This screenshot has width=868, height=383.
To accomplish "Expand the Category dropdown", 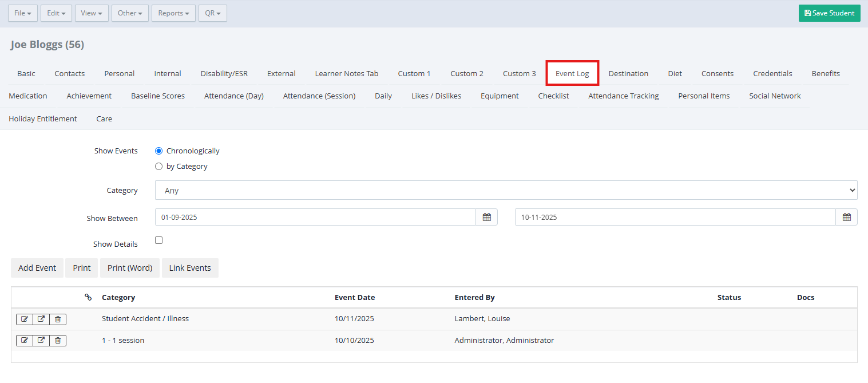I will 506,191.
